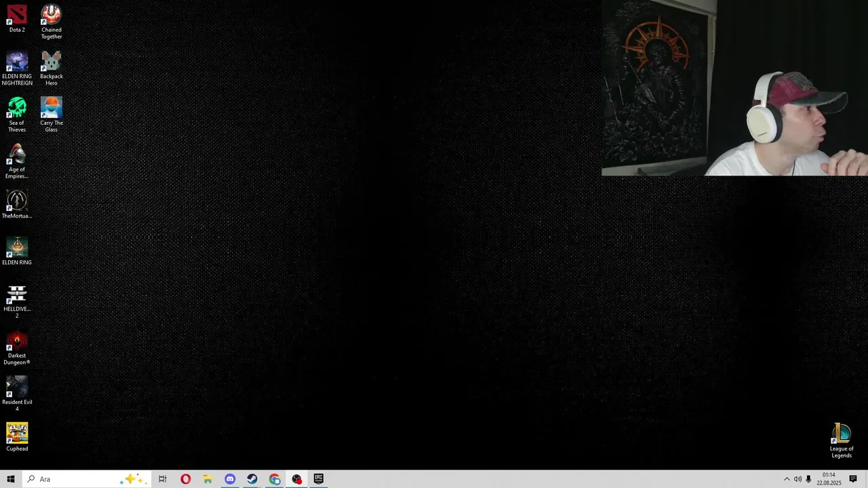Open Epic Games Launcher from taskbar

coord(319,479)
